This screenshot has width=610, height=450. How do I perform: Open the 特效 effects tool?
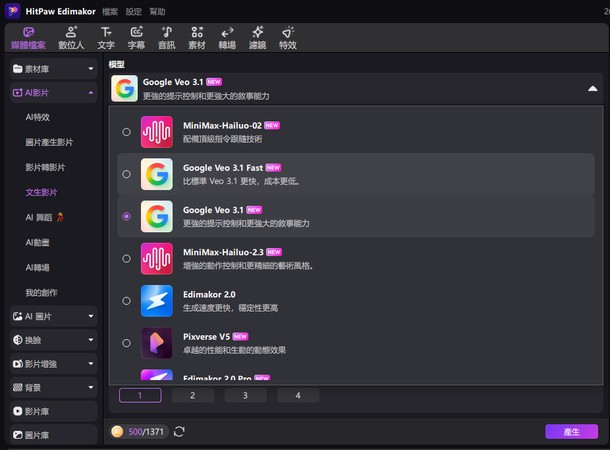(x=288, y=38)
